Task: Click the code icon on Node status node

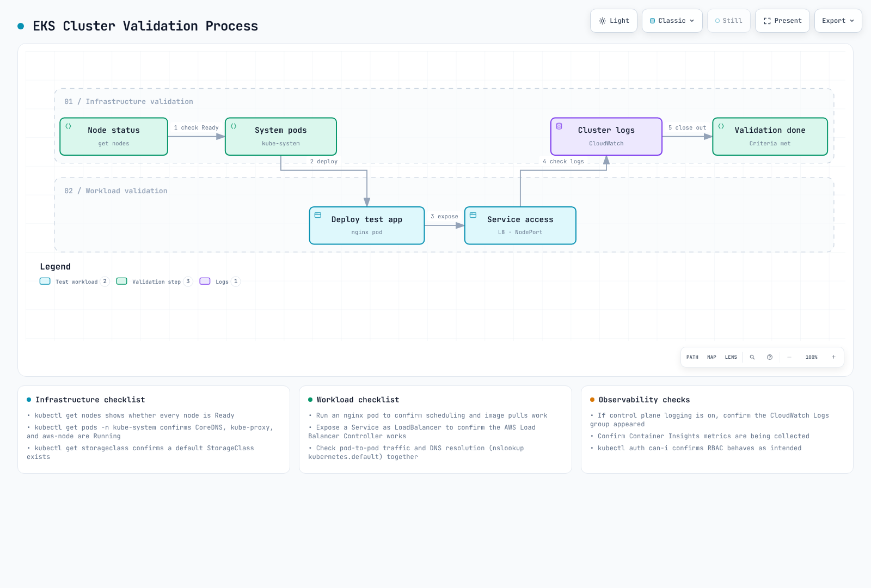Action: coord(69,126)
